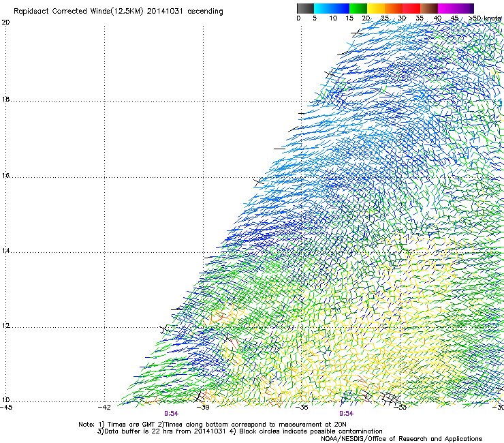Click the longitude label '-42'

104,407
